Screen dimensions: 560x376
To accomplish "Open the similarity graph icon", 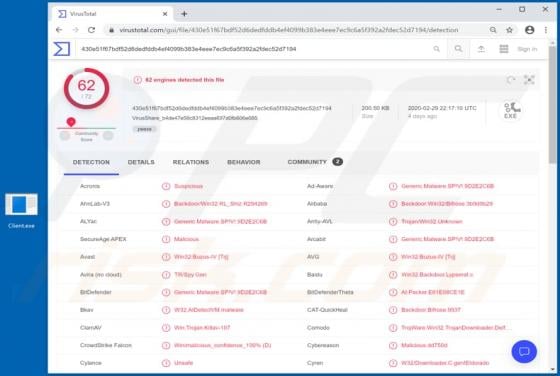I will pyautogui.click(x=529, y=80).
